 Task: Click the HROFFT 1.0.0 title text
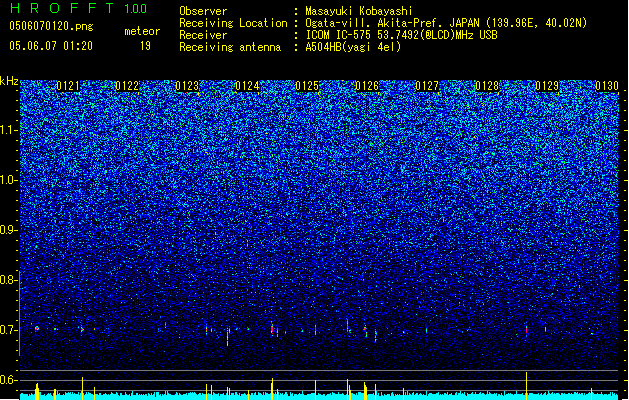pos(78,8)
